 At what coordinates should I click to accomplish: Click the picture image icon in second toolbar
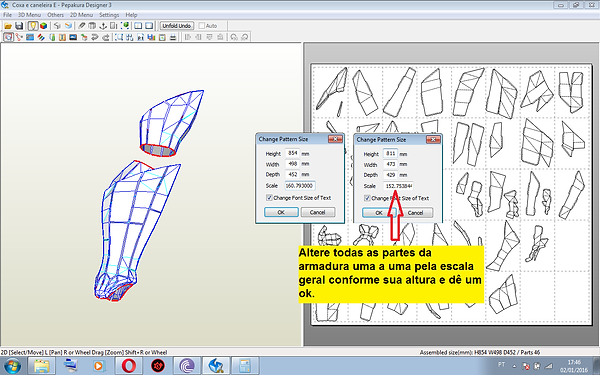point(73,37)
